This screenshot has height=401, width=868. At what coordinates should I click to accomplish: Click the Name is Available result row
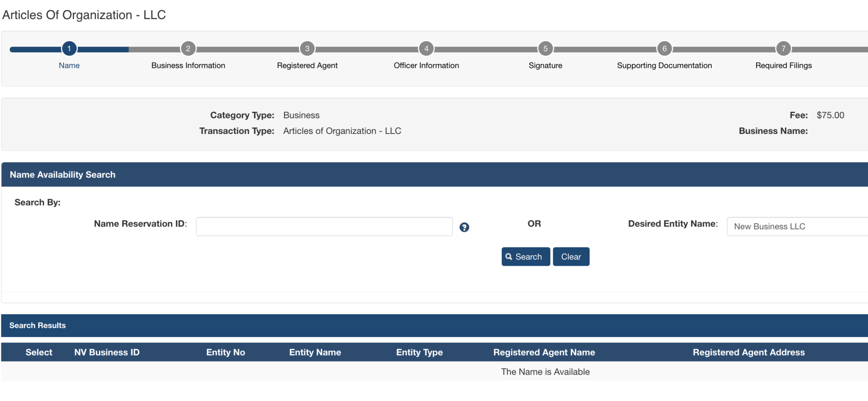[x=545, y=372]
